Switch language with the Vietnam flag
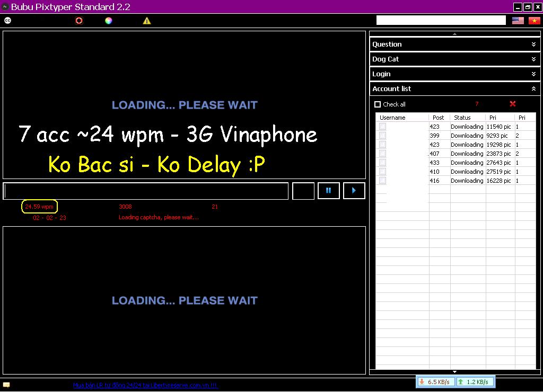This screenshot has width=543, height=392. [x=535, y=21]
